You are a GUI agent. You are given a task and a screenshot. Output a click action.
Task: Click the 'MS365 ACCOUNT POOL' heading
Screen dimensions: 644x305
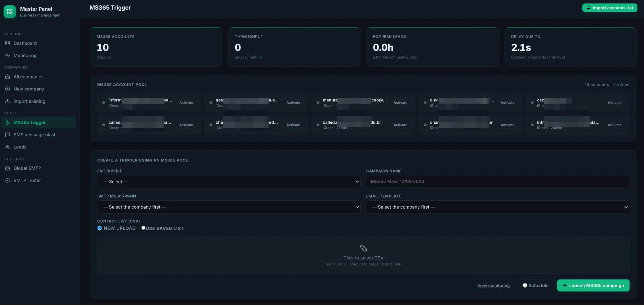tap(122, 85)
